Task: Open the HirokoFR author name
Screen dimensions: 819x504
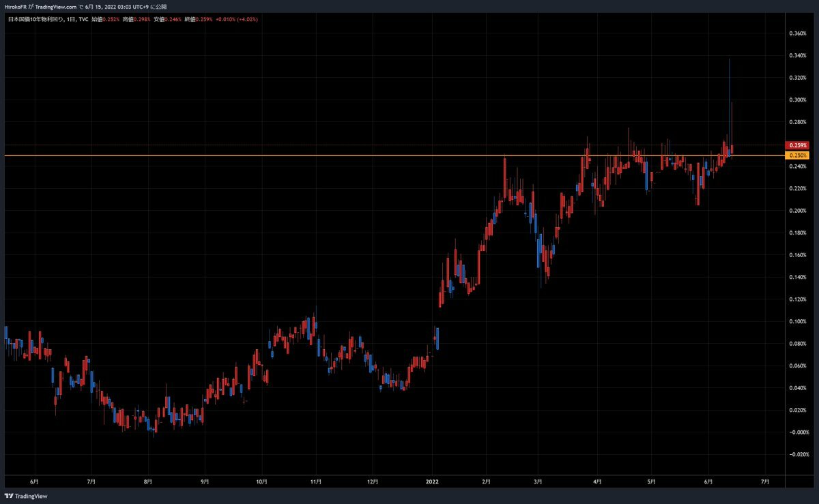Action: point(14,6)
